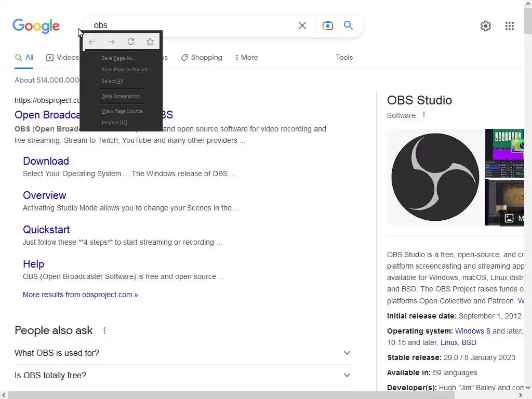Screen dimensions: 532x399
Task: Choose View Page Source
Action: pos(122,111)
